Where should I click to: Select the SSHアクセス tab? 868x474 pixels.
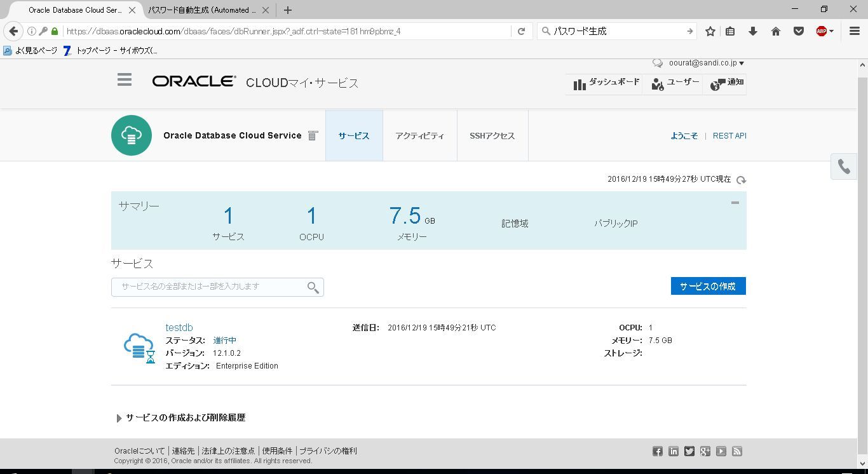click(x=492, y=135)
